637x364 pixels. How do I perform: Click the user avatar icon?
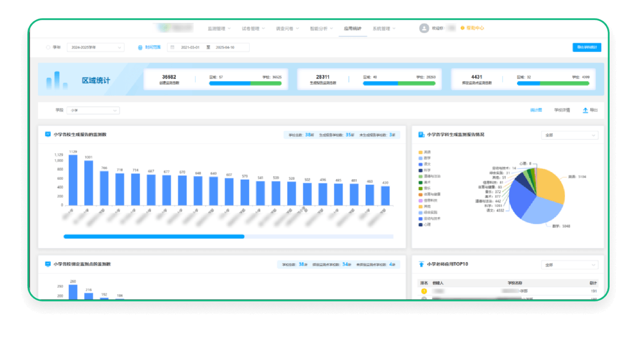pos(424,28)
